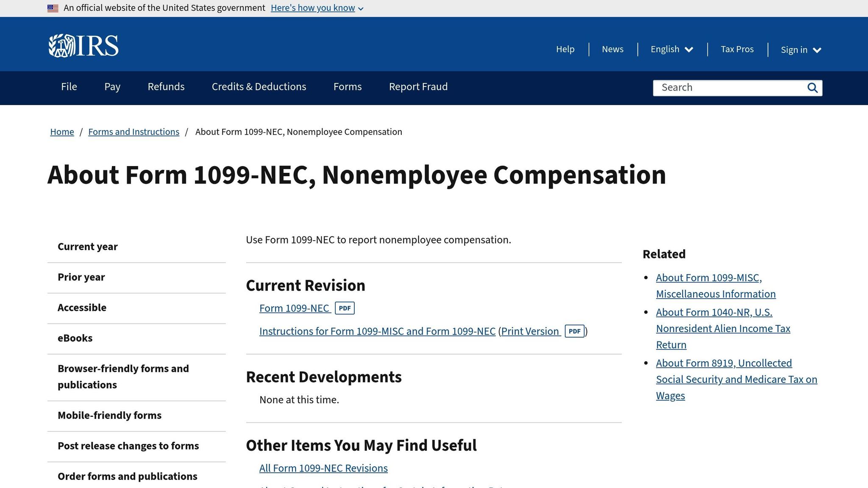
Task: Select Post release changes to forms
Action: pos(136,446)
